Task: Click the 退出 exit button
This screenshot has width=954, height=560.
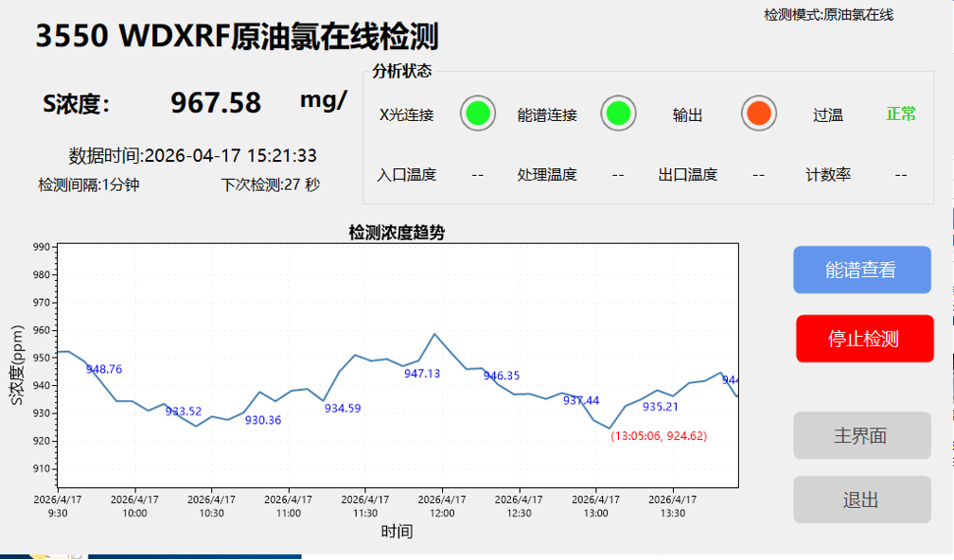Action: (861, 499)
